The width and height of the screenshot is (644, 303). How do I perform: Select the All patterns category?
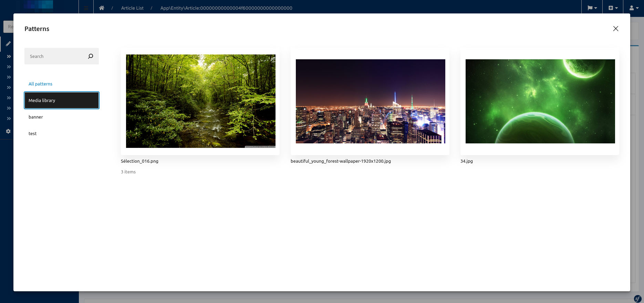40,84
